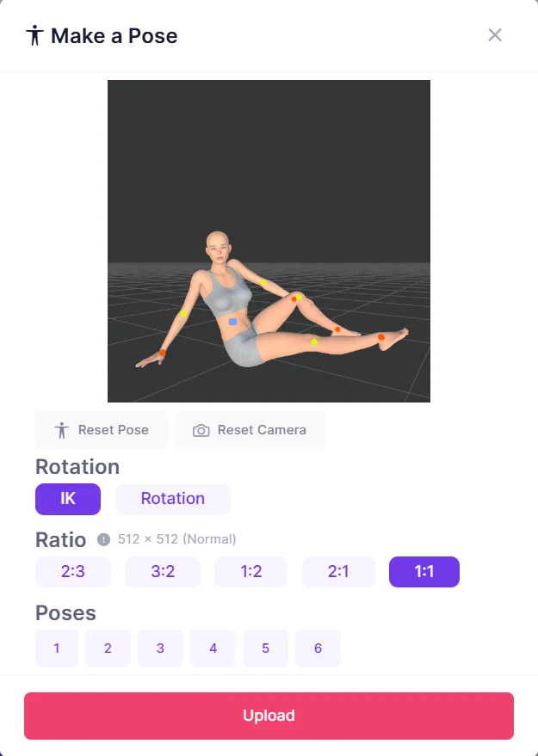Reset the pose to default
The height and width of the screenshot is (756, 538).
click(x=102, y=430)
